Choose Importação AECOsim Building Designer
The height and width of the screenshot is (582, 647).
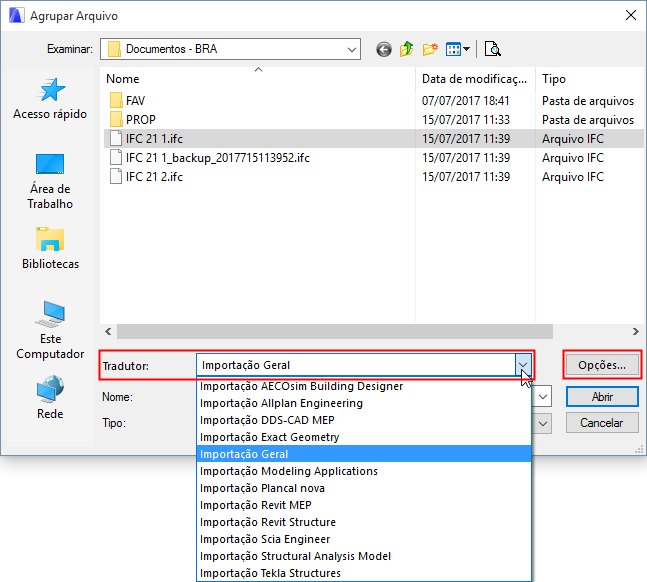point(364,386)
